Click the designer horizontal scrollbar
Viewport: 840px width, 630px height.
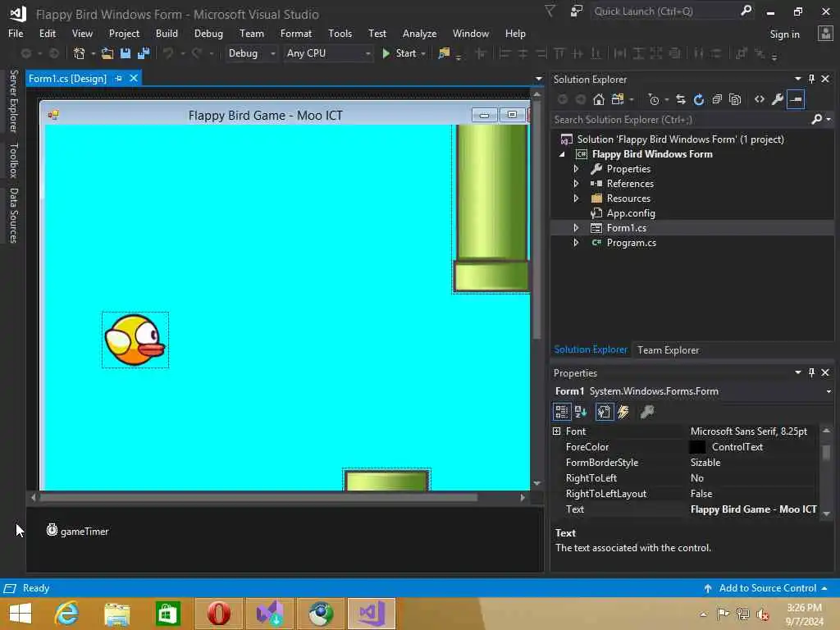[258, 497]
